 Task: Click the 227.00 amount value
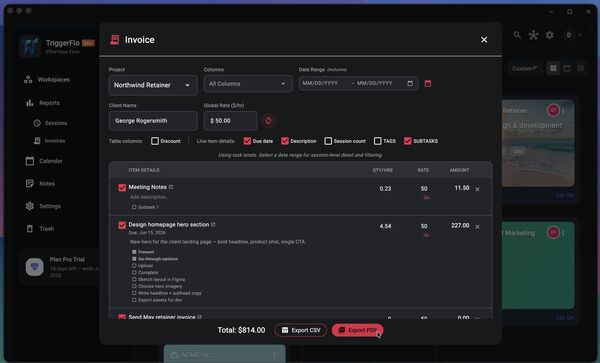[x=460, y=225]
